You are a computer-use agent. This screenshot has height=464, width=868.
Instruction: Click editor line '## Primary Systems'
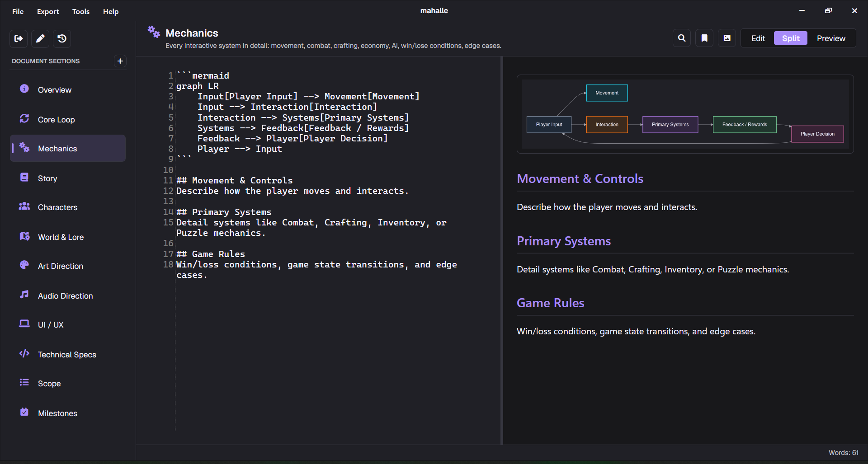[x=224, y=212]
